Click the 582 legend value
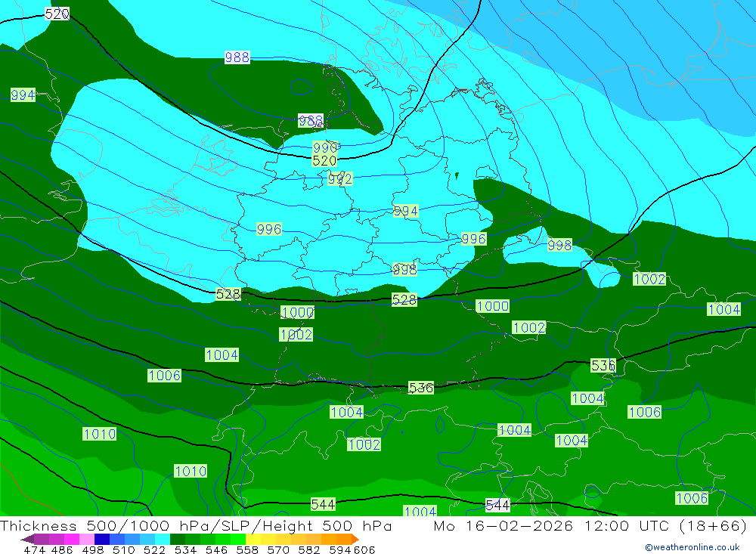This screenshot has width=756, height=554. [x=309, y=549]
